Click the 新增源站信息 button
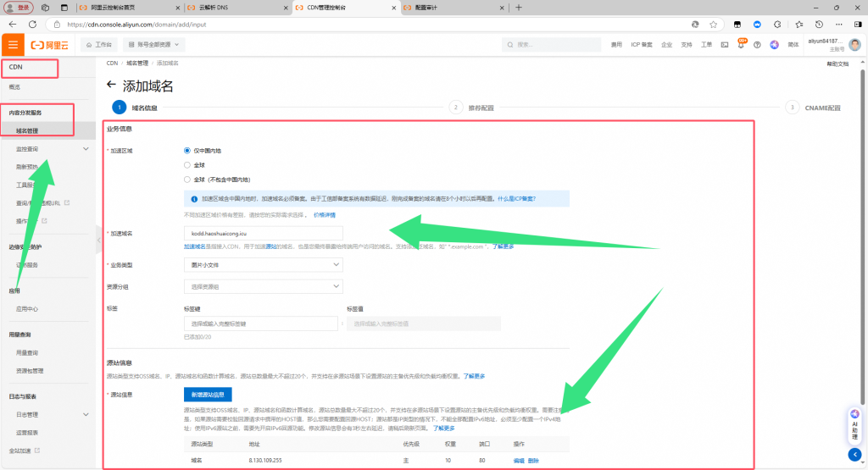 pos(208,394)
